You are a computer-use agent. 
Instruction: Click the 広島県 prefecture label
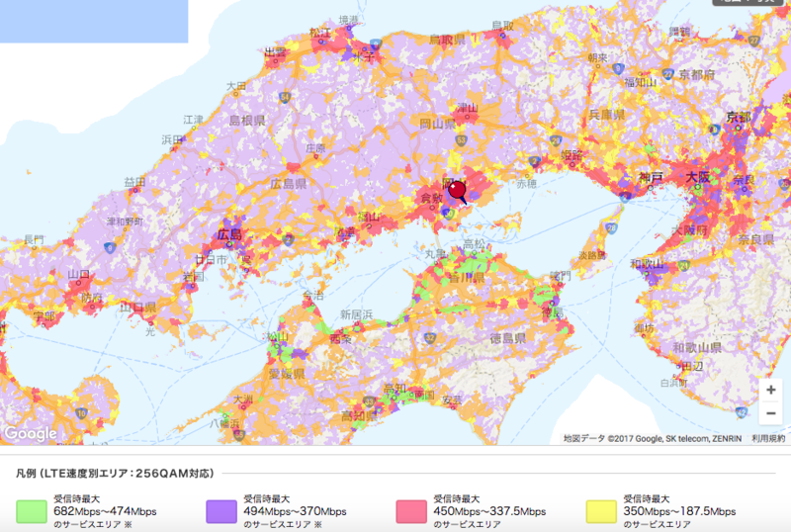288,183
